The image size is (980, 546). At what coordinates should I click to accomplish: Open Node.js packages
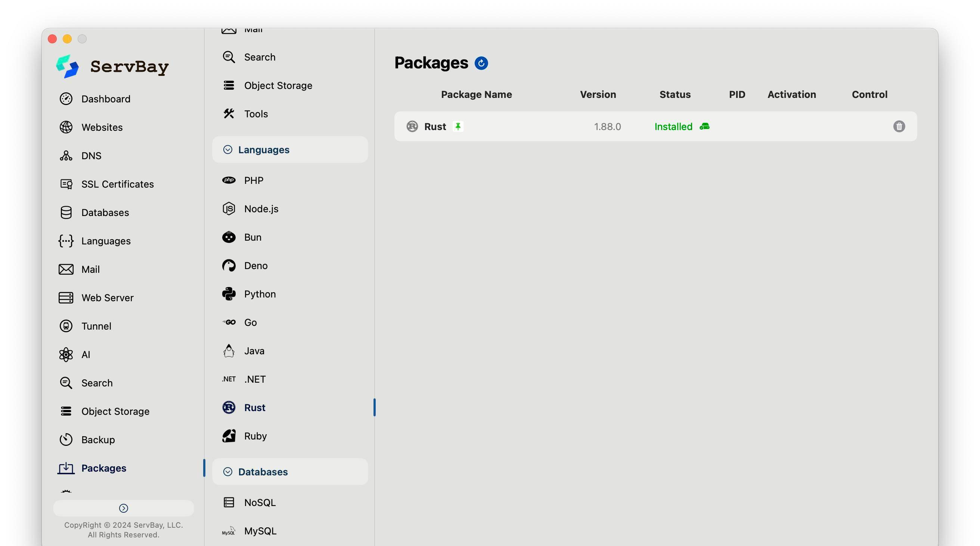click(261, 209)
